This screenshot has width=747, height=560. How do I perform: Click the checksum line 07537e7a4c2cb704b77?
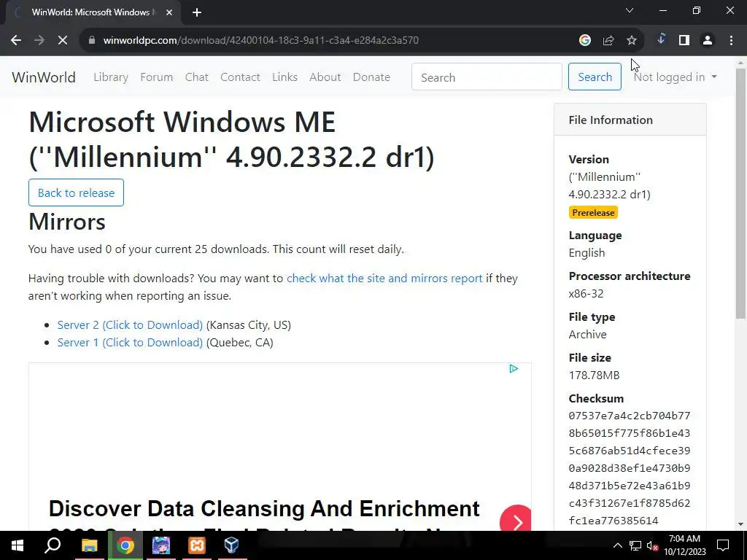[630, 416]
